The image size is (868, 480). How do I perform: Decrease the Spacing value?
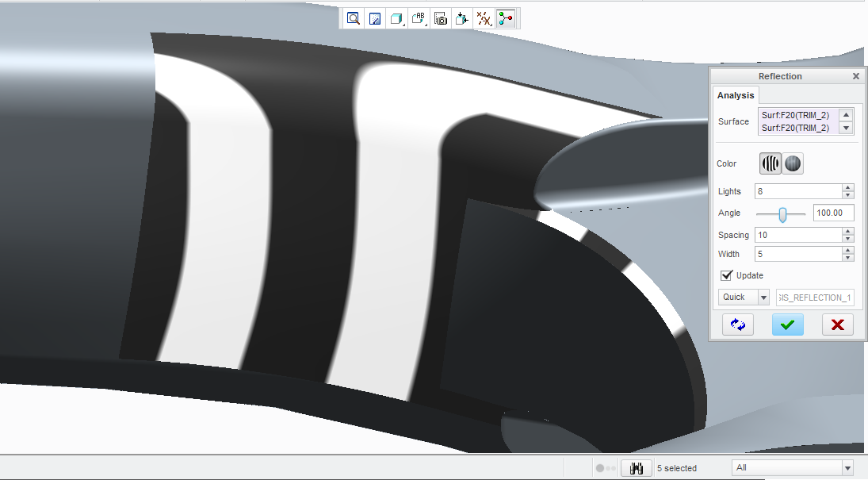point(847,238)
